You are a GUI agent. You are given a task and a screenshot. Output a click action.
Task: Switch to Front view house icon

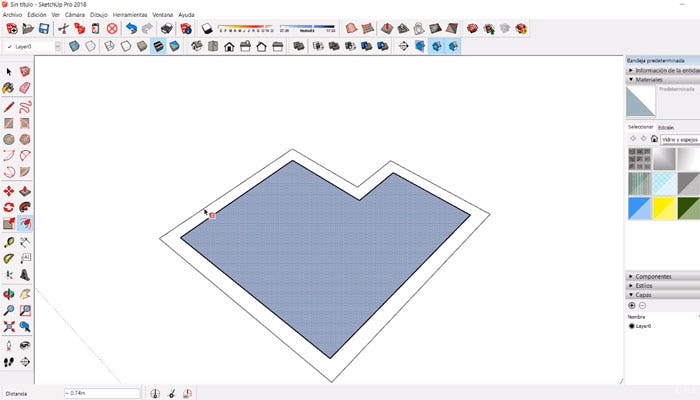[229, 46]
